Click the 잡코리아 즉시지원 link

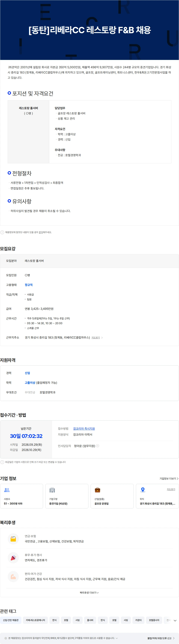84,429
